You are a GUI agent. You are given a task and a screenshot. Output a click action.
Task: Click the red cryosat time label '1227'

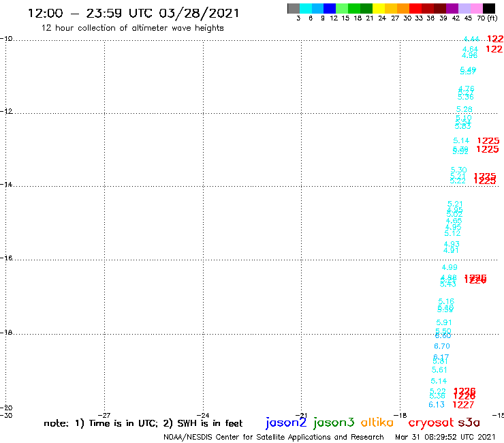click(x=463, y=405)
